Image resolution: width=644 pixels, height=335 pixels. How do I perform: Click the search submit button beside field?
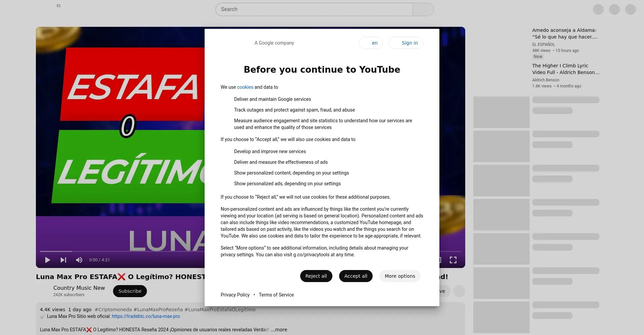(423, 9)
